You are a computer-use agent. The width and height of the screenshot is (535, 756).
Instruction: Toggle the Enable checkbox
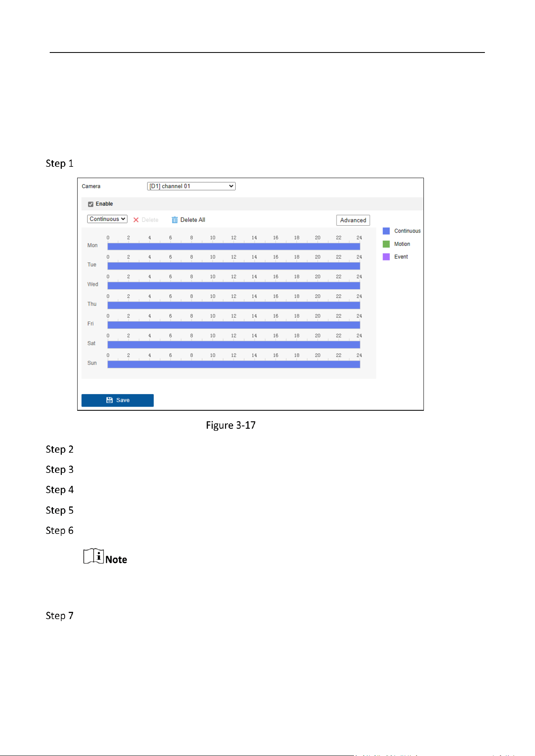(91, 204)
